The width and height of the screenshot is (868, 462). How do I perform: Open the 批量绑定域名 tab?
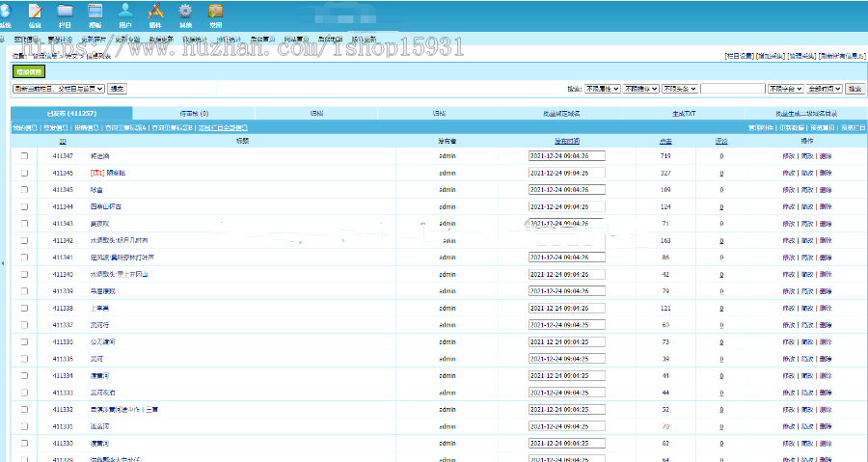click(x=561, y=114)
